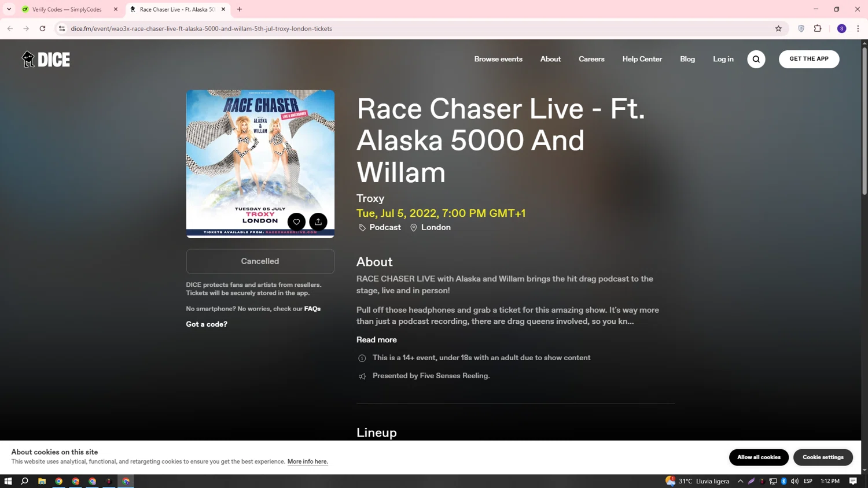Click ESP keyboard language indicator
The height and width of the screenshot is (488, 868).
(808, 481)
